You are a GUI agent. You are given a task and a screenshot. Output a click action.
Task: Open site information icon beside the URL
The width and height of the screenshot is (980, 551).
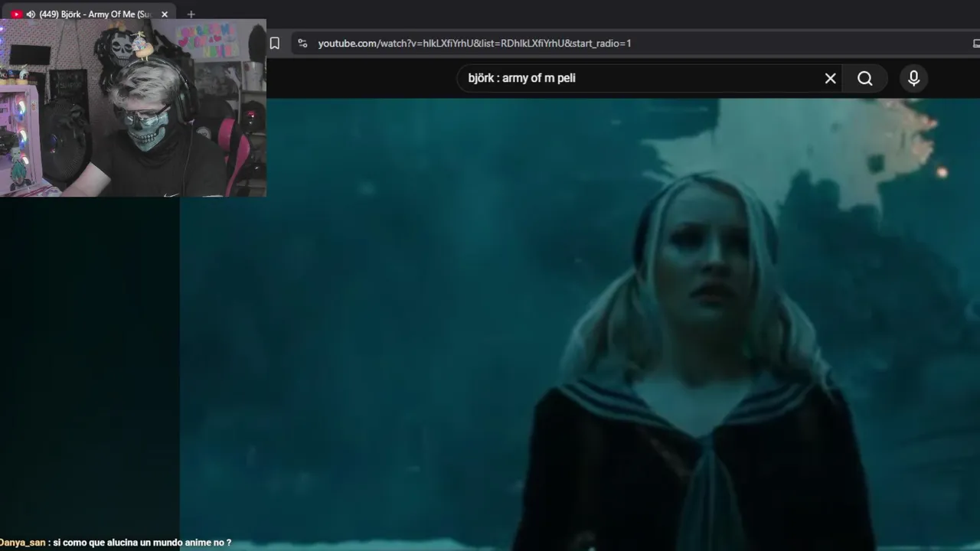pos(302,44)
